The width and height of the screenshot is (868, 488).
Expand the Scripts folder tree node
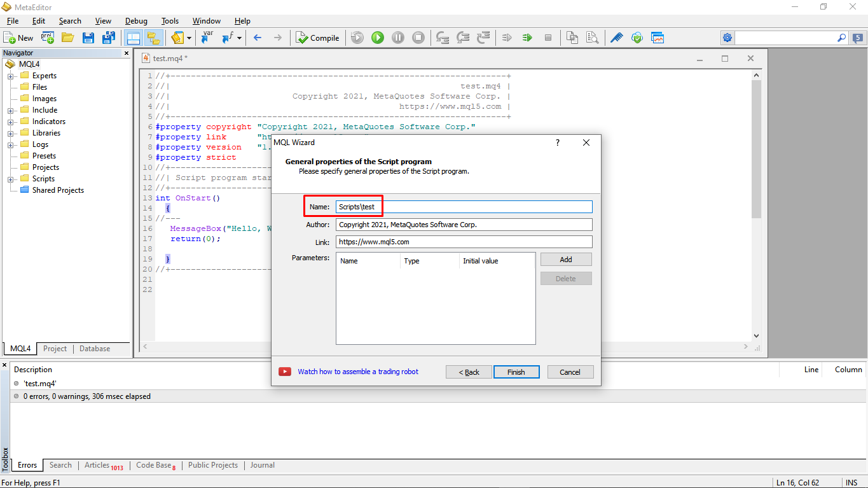pos(11,179)
